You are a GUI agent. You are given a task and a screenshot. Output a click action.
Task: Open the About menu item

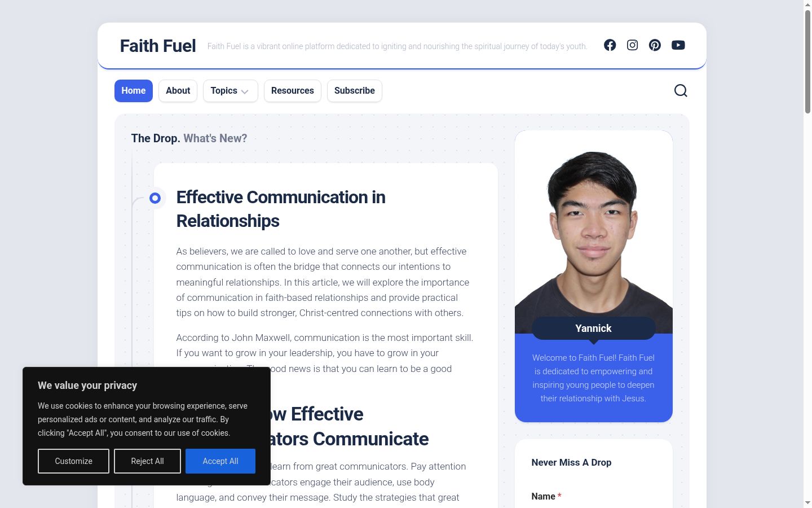[x=178, y=91]
